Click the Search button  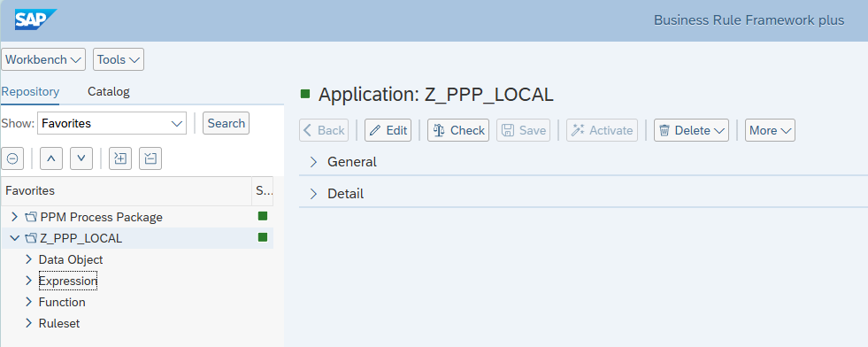(x=226, y=123)
